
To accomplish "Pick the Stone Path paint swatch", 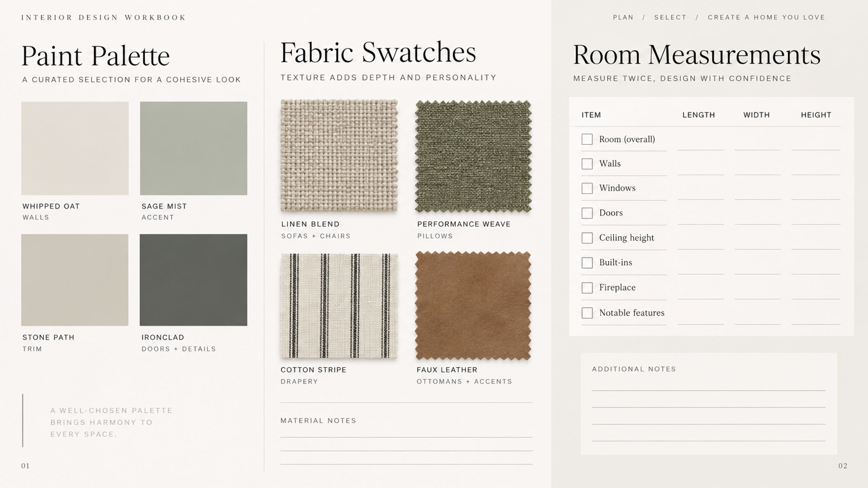I will point(75,280).
